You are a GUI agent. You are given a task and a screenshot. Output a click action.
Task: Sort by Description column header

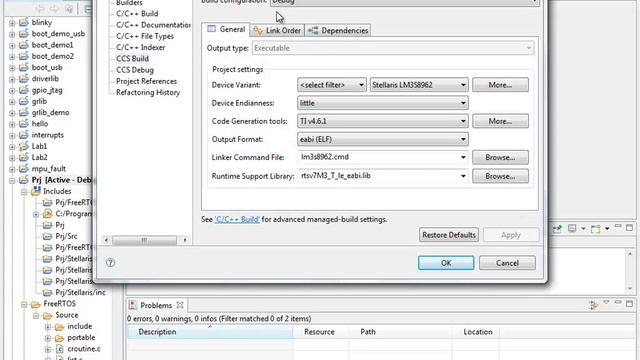click(x=210, y=332)
